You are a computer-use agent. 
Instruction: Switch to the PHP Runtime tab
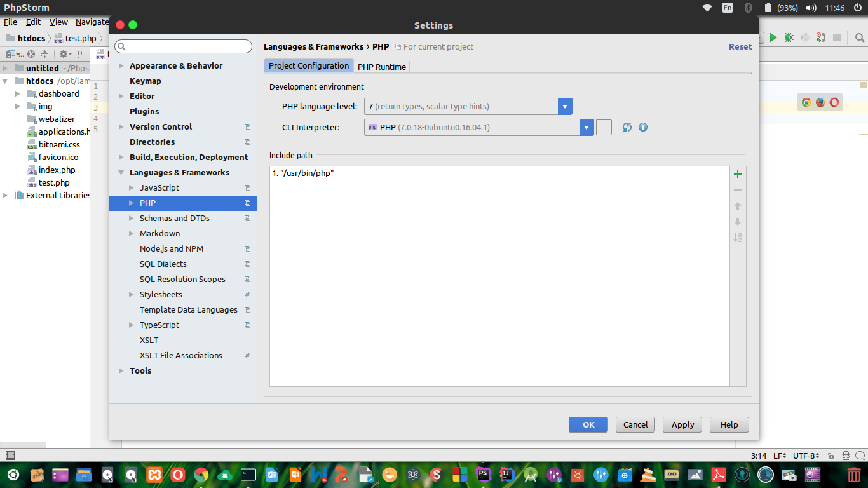pyautogui.click(x=381, y=66)
